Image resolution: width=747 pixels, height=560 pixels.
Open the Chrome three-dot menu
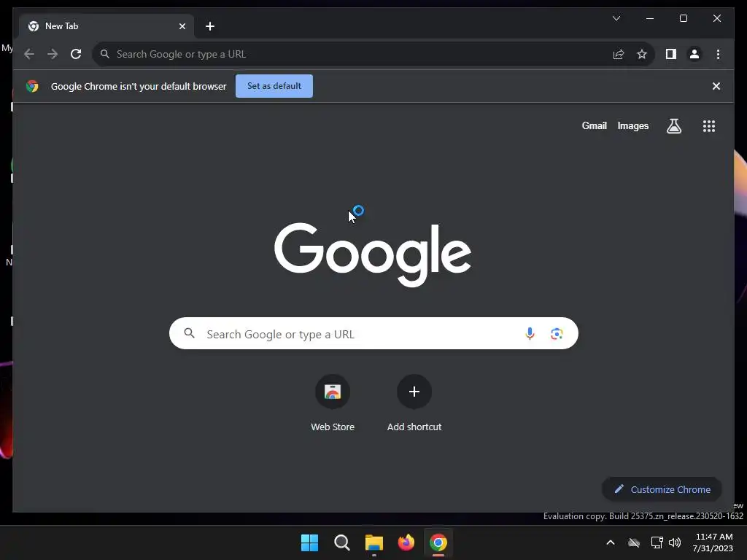(x=718, y=54)
